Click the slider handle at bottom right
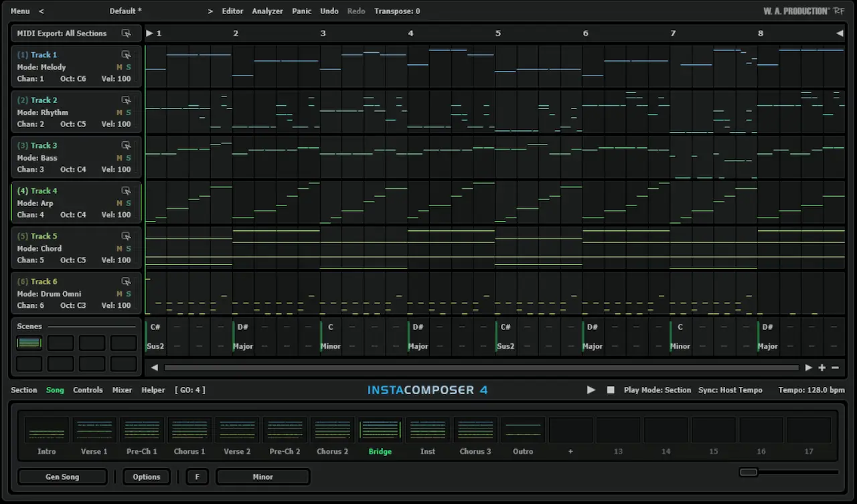 (749, 472)
